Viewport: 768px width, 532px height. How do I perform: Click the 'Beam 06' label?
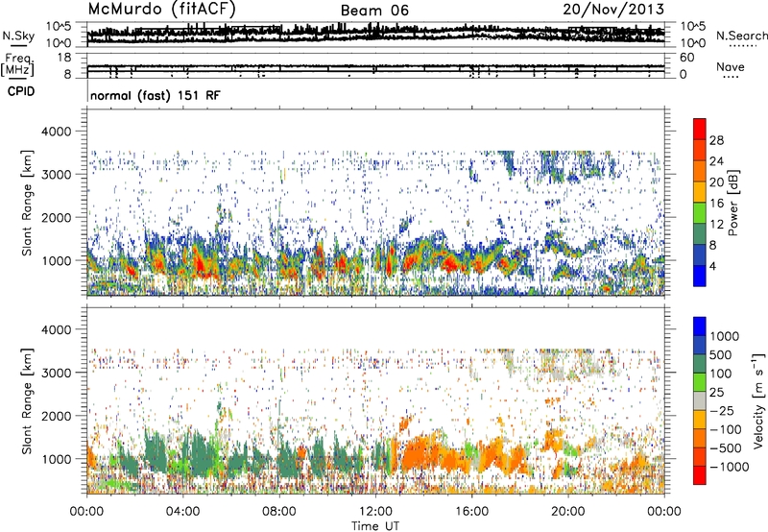[374, 11]
